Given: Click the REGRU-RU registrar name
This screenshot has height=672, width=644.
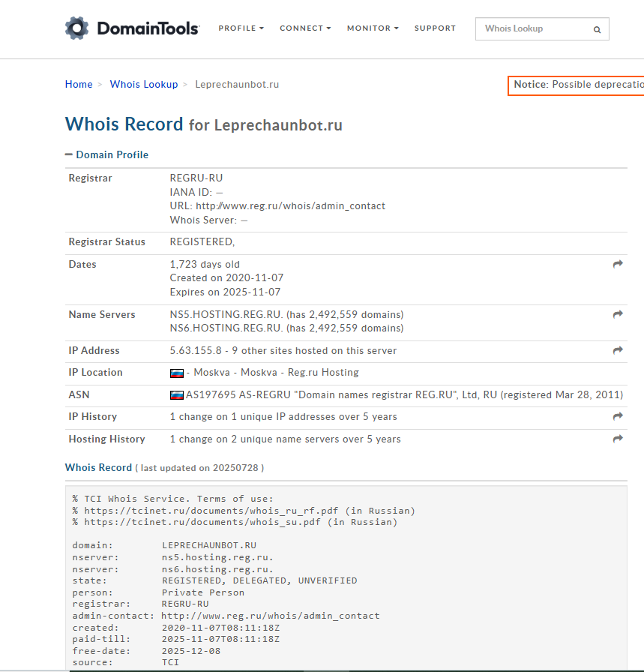Looking at the screenshot, I should tap(196, 178).
